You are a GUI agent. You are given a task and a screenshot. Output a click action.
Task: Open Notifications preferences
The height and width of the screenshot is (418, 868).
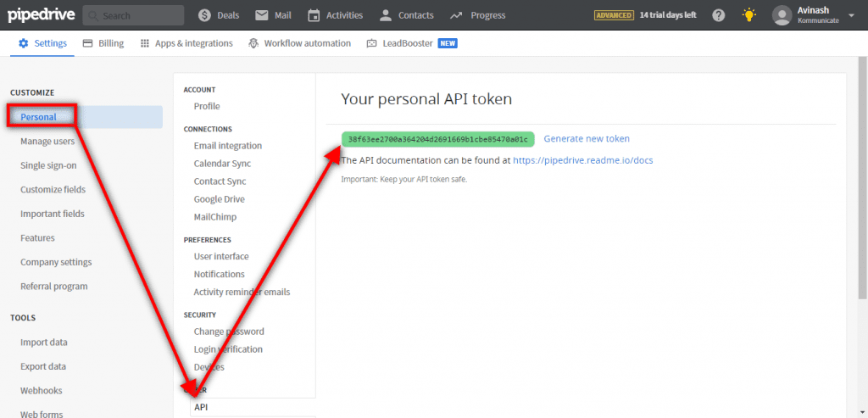tap(220, 274)
